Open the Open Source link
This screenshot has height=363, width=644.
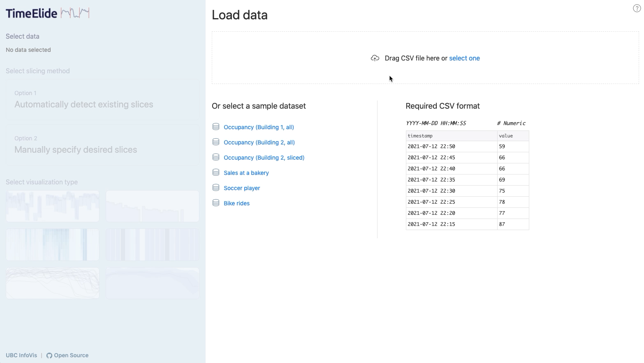pos(71,355)
